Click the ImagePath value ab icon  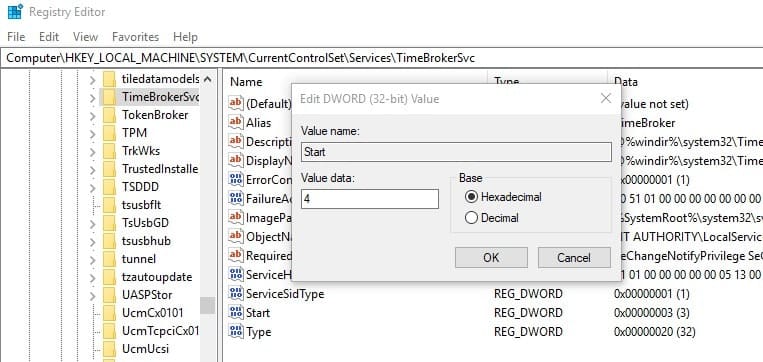tap(236, 217)
